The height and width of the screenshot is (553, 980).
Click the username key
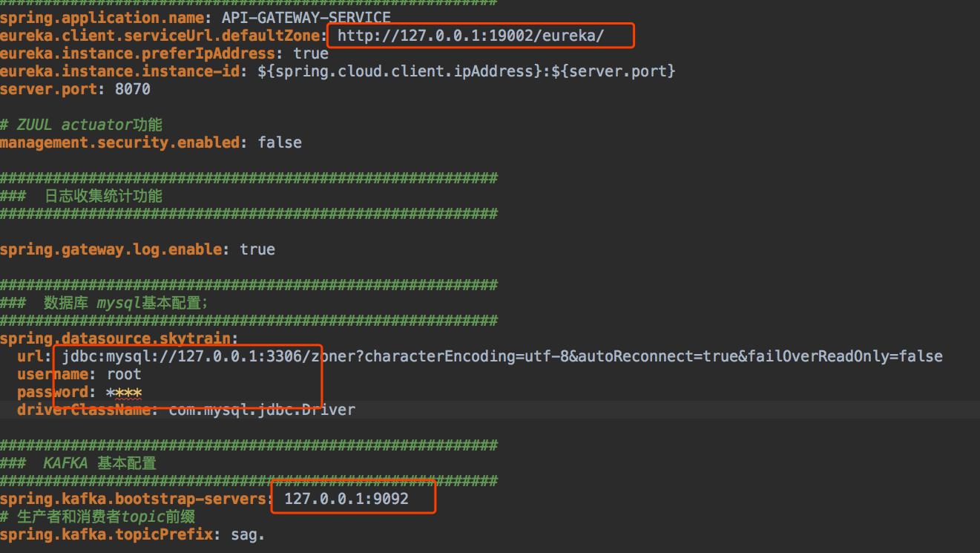53,374
